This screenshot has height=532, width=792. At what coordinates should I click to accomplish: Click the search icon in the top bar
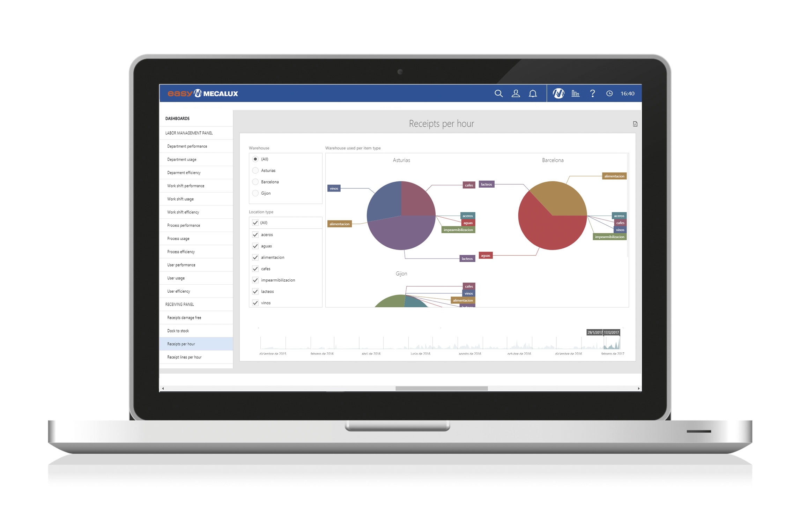coord(498,93)
